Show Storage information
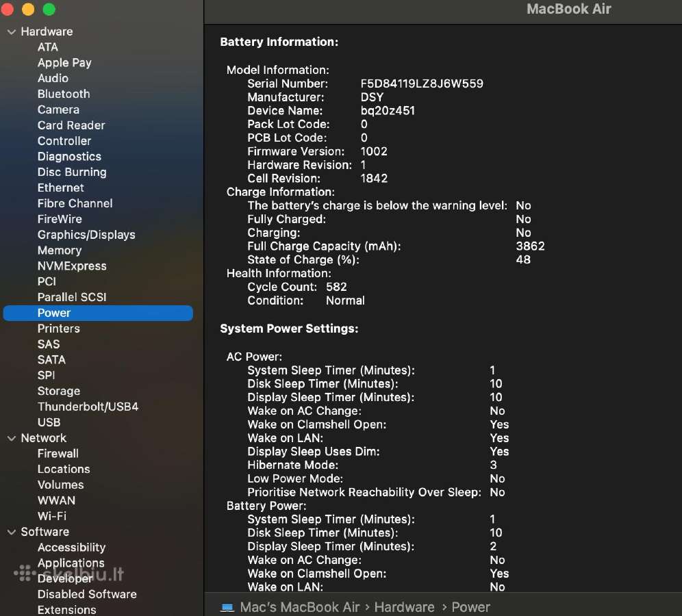 59,392
